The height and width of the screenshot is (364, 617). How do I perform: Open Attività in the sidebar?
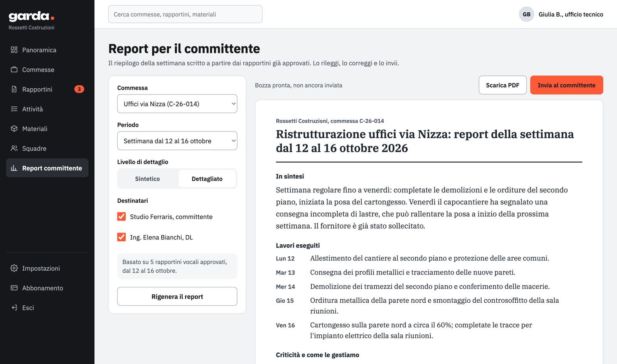(x=47, y=109)
